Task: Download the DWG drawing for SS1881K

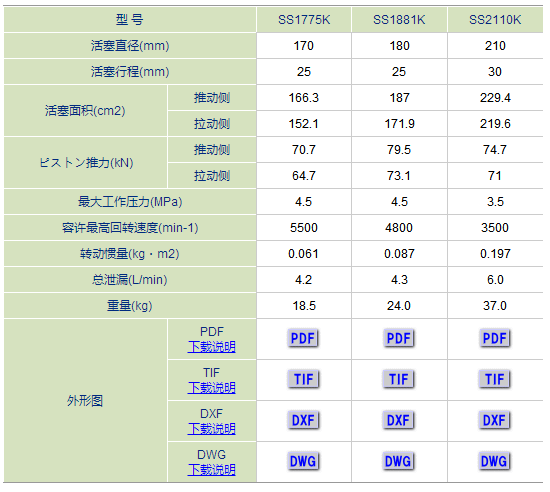Action: (399, 461)
